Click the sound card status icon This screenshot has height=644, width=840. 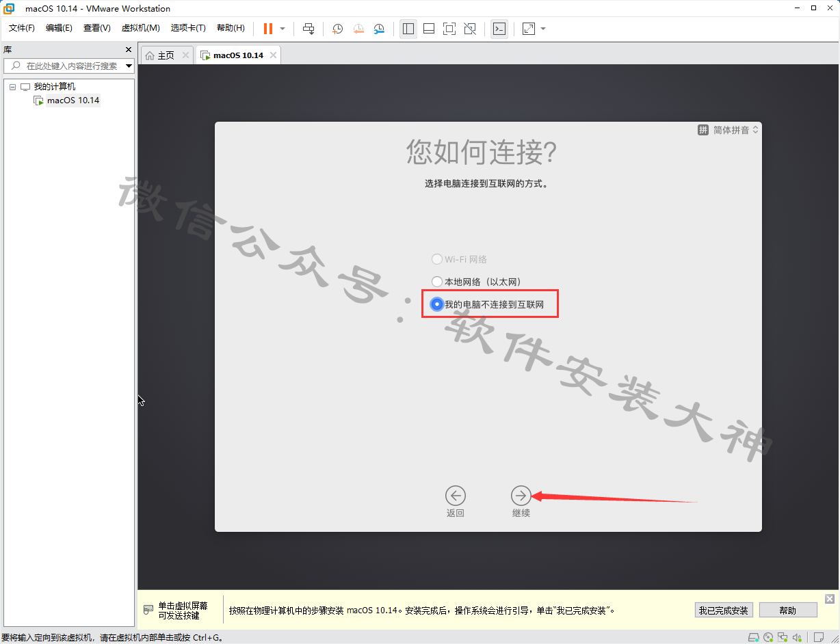797,637
